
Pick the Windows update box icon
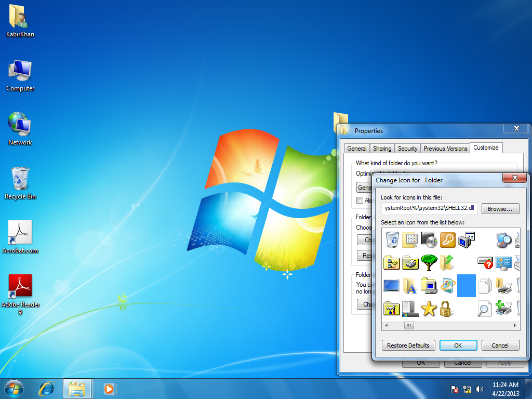[448, 286]
